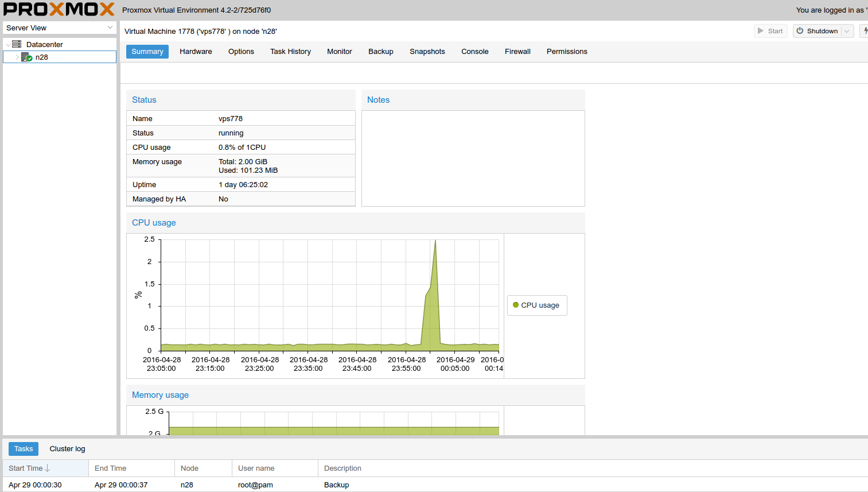Switch to the Hardware tab

coord(196,52)
